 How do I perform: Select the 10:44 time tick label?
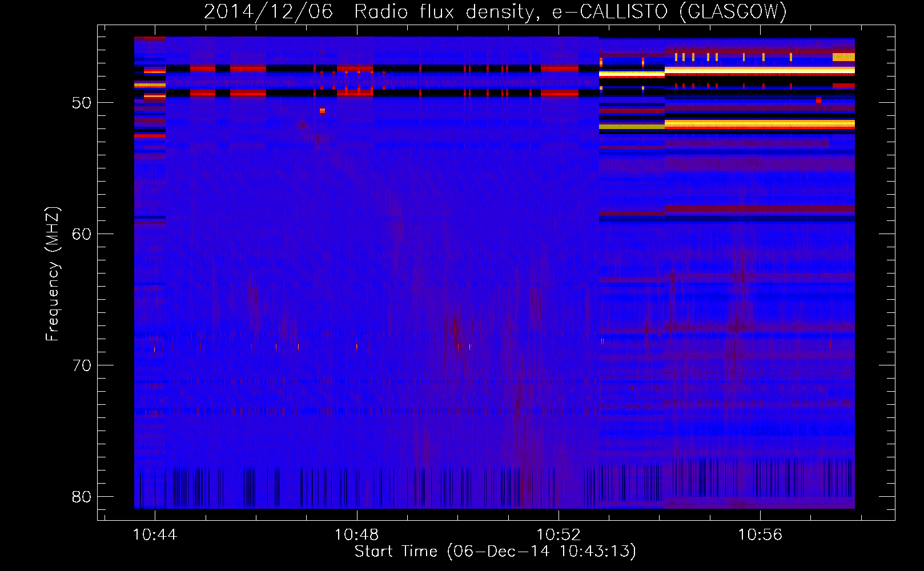pyautogui.click(x=155, y=535)
